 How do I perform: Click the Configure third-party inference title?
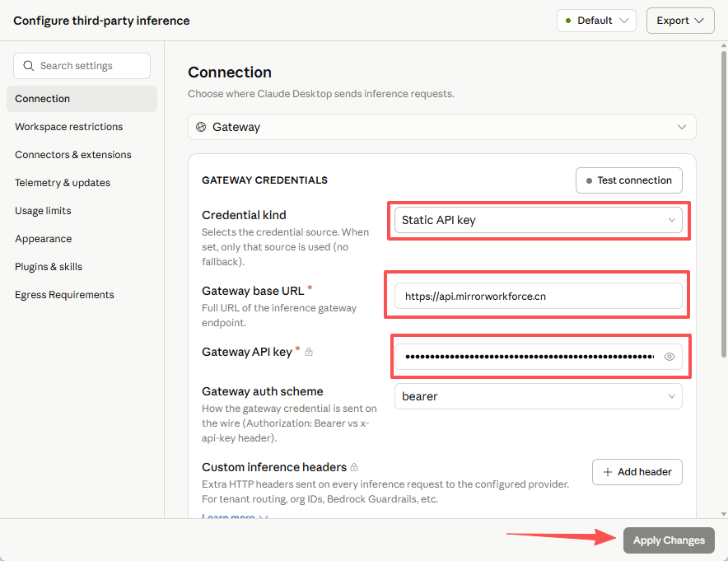pos(101,21)
